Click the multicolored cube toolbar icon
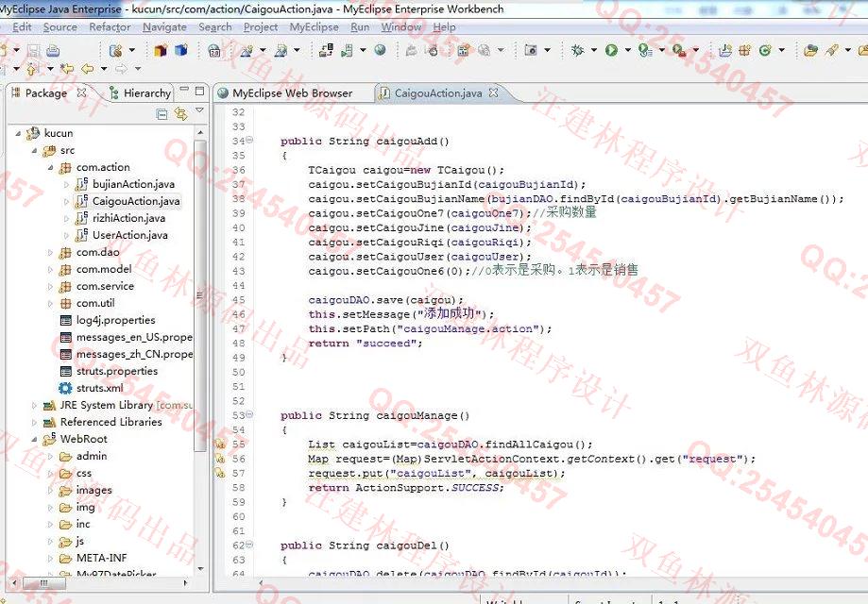This screenshot has width=868, height=604. click(x=161, y=51)
